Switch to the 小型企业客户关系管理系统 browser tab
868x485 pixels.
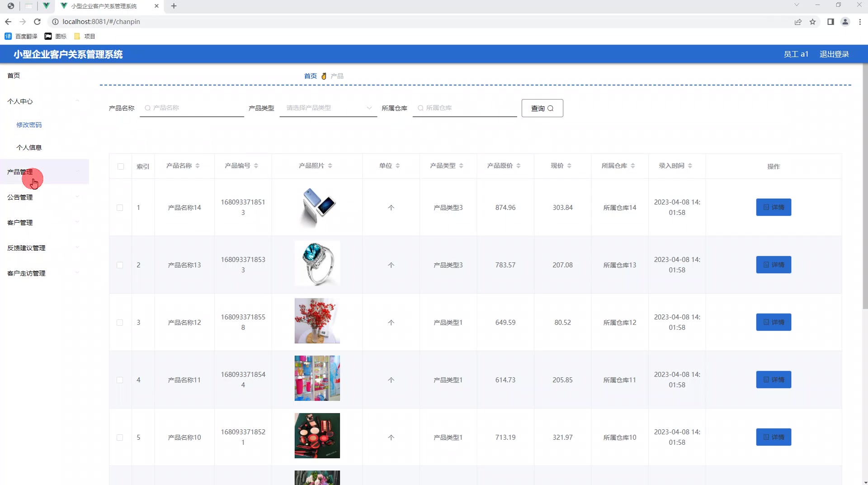pos(103,6)
